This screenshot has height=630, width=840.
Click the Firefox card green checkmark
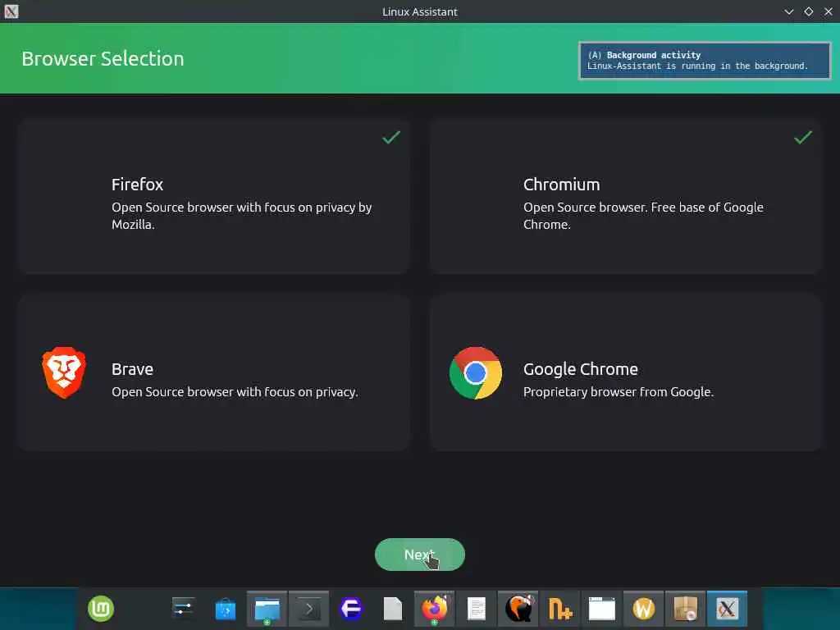(x=391, y=137)
